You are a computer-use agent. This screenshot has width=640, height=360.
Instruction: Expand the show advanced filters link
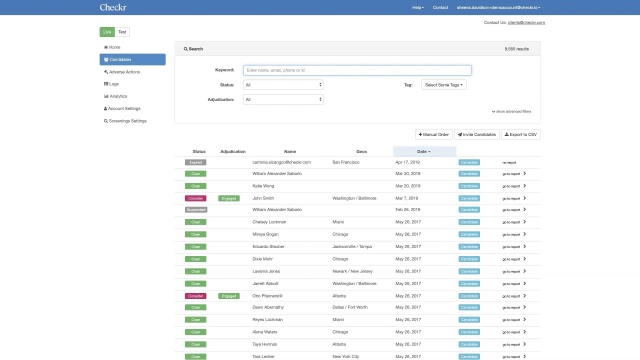[511, 111]
